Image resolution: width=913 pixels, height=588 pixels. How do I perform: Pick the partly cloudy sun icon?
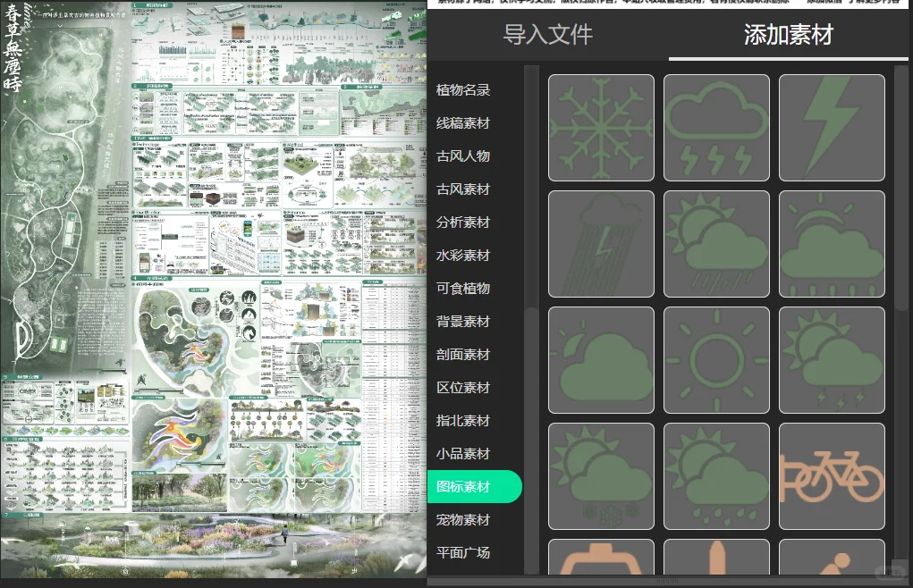tap(601, 359)
